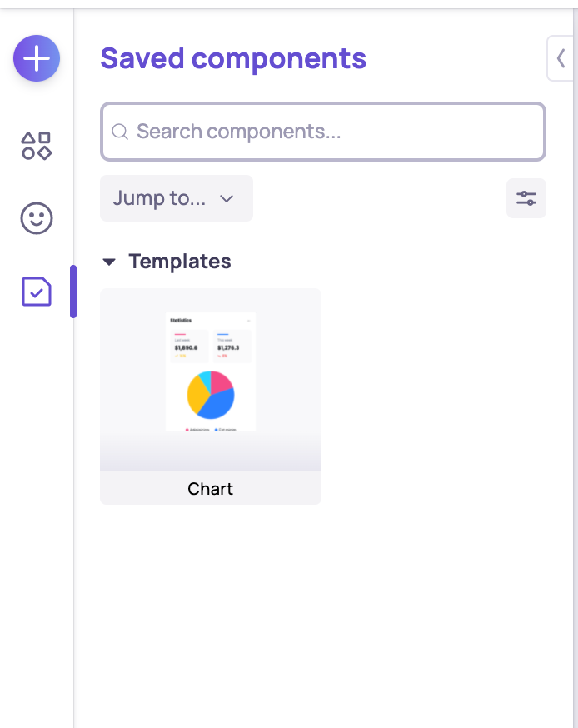578x728 pixels.
Task: Click the $1,276.3 this week stat card
Action: pyautogui.click(x=231, y=347)
